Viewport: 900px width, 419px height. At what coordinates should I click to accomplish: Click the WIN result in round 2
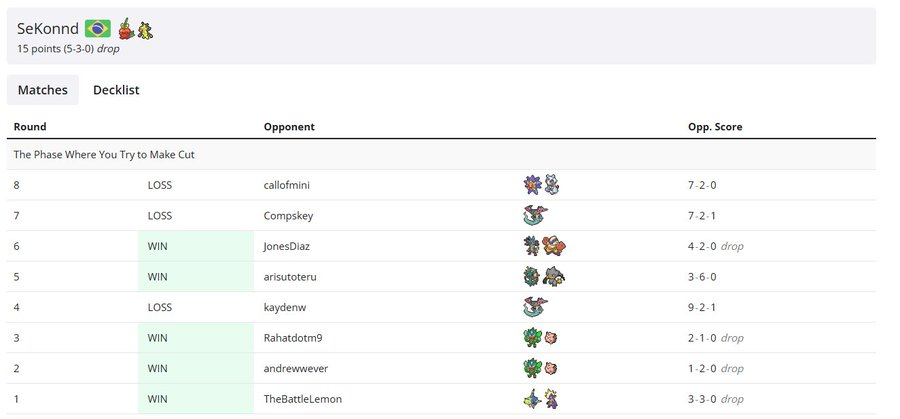pos(157,368)
